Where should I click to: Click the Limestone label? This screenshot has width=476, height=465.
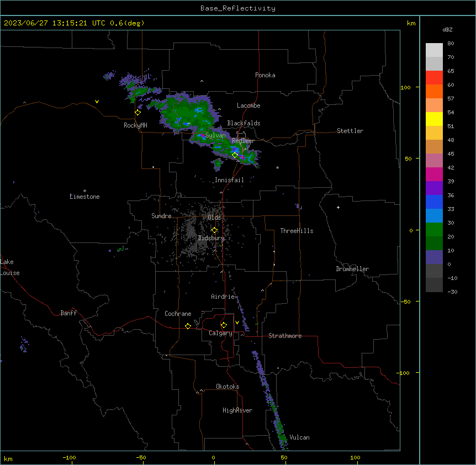[x=84, y=197]
